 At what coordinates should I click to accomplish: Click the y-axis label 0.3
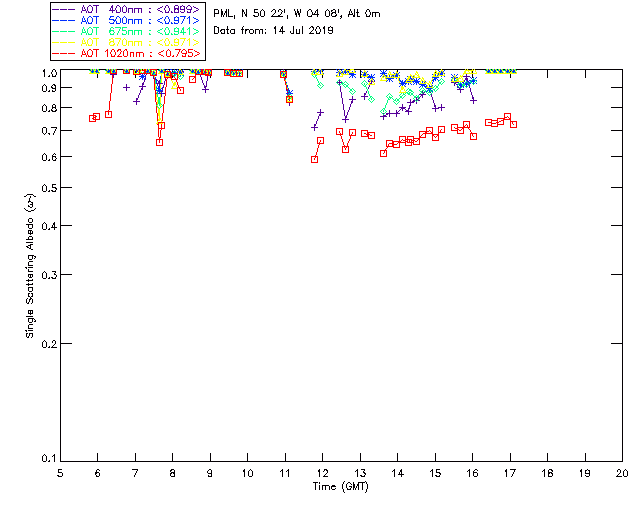tap(49, 275)
